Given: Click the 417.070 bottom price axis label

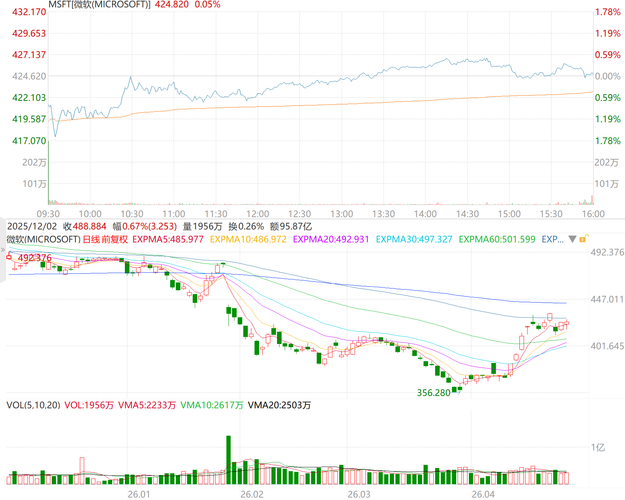Looking at the screenshot, I should tap(29, 140).
